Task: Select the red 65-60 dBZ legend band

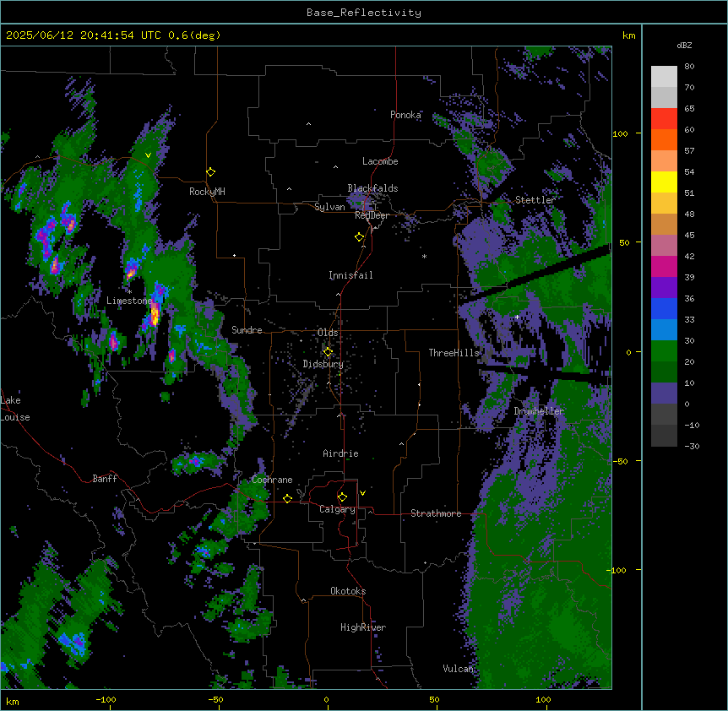Action: coord(664,118)
